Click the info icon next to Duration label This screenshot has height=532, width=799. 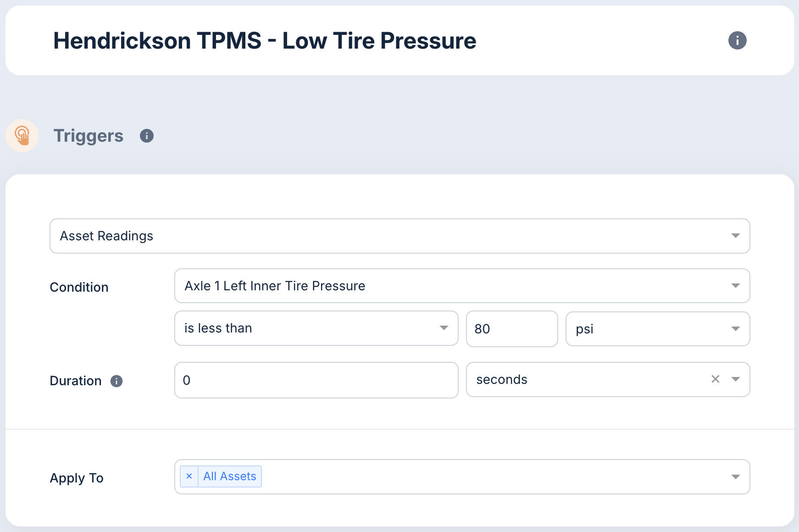(x=116, y=381)
